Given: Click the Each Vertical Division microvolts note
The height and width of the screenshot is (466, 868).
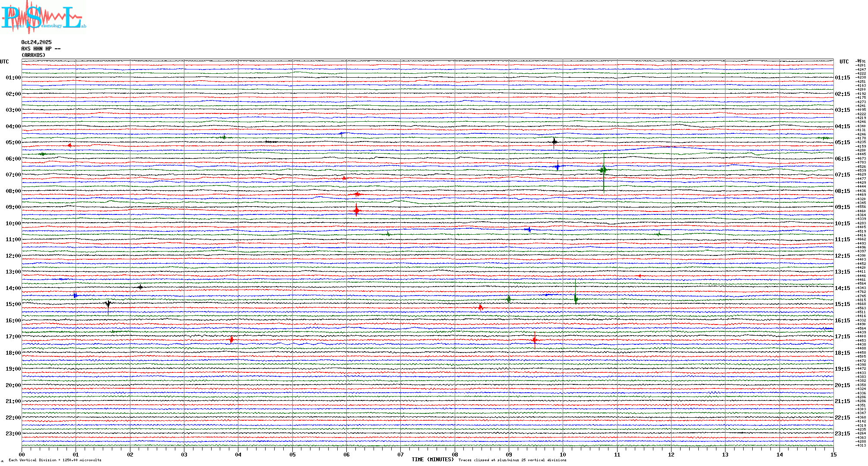Looking at the screenshot, I should (x=55, y=460).
